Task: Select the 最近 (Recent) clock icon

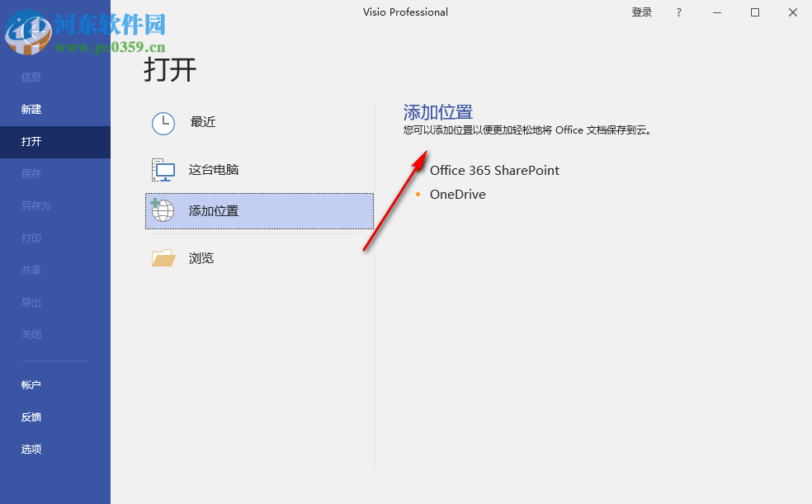Action: click(163, 122)
